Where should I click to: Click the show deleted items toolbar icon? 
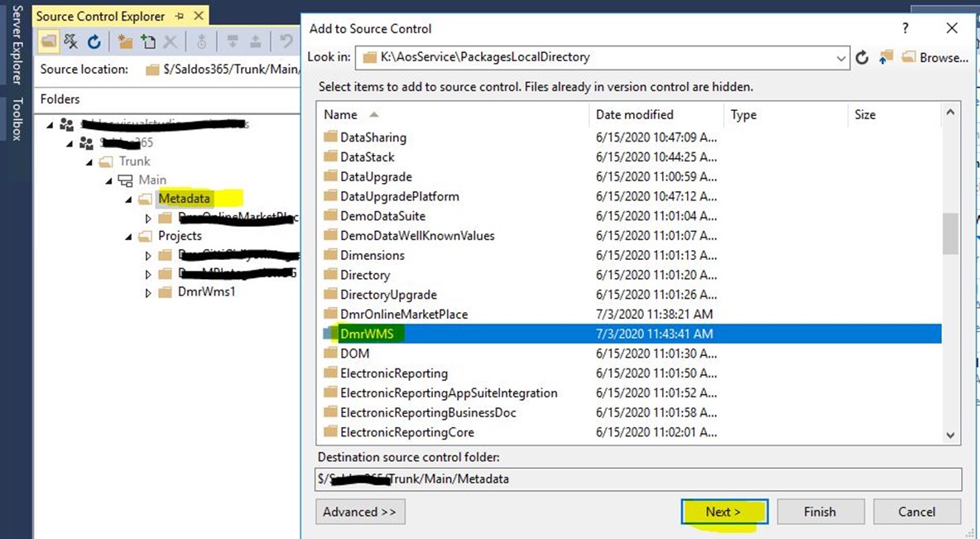71,42
